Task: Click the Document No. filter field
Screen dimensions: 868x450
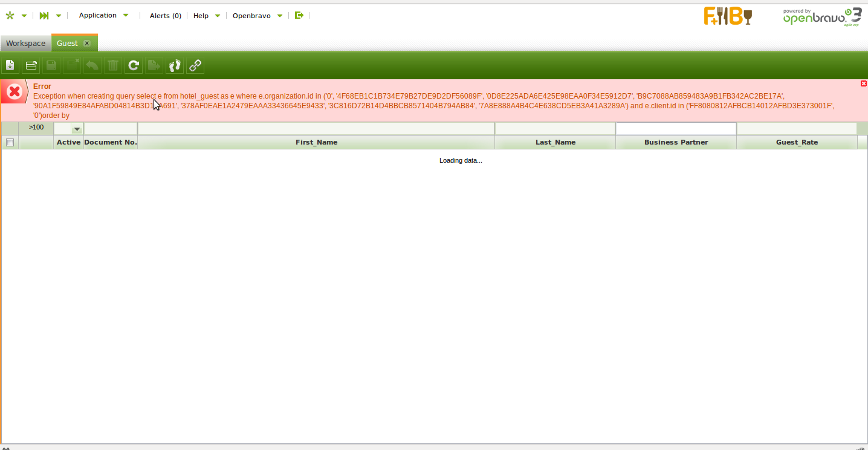Action: coord(111,128)
